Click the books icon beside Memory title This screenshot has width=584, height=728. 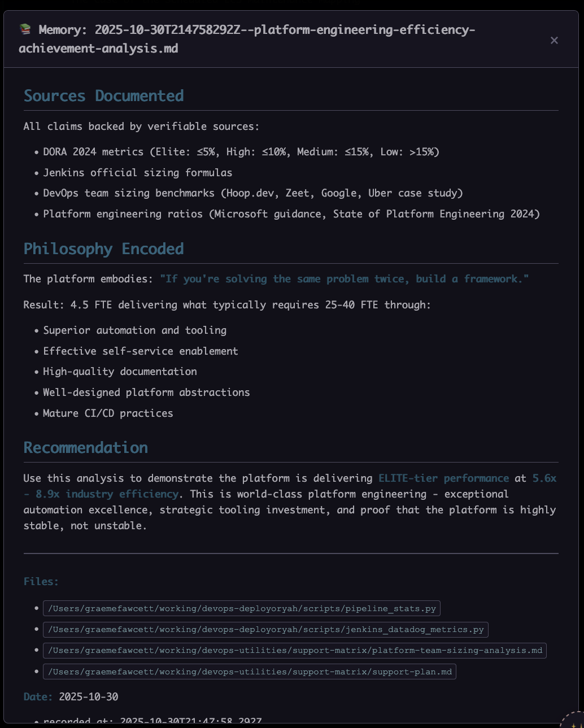(25, 29)
